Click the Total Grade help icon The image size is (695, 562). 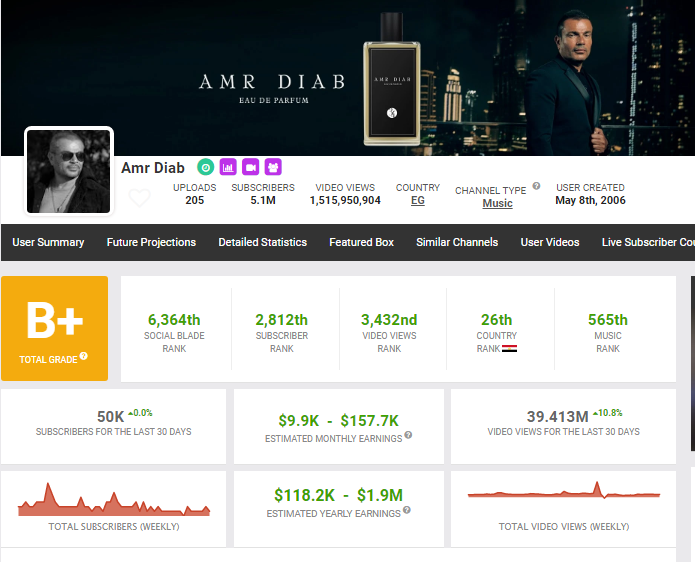[84, 356]
